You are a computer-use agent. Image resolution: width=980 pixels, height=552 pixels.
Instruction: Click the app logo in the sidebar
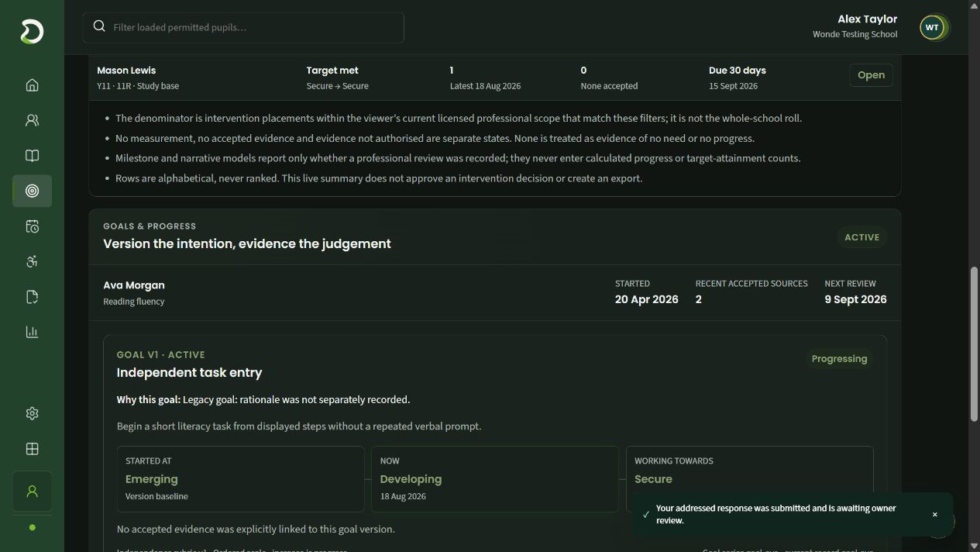(32, 32)
